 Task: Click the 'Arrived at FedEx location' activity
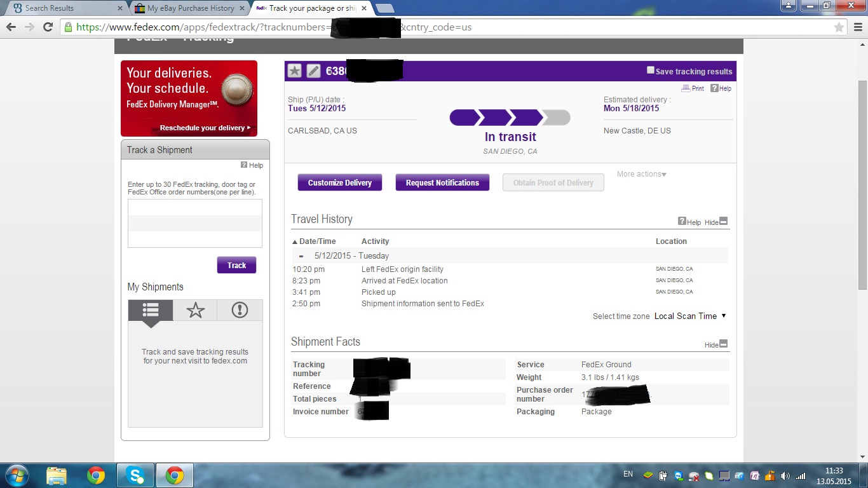tap(404, 281)
